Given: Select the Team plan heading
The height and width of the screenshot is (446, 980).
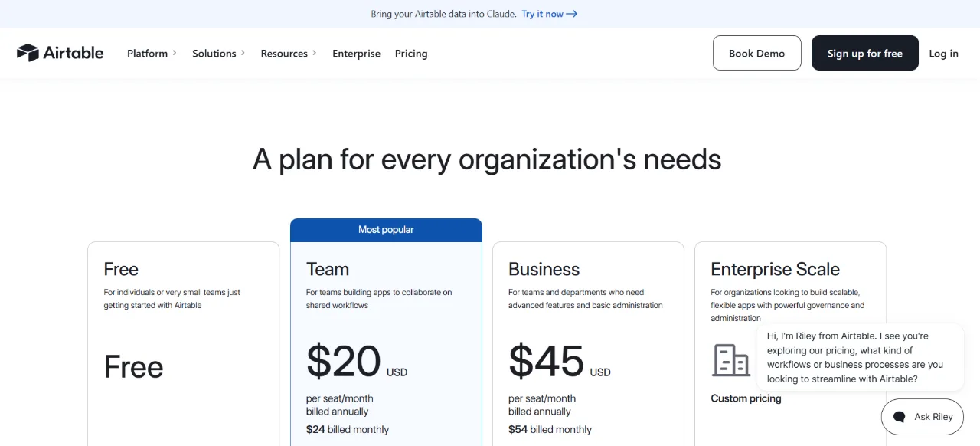Looking at the screenshot, I should pyautogui.click(x=328, y=269).
